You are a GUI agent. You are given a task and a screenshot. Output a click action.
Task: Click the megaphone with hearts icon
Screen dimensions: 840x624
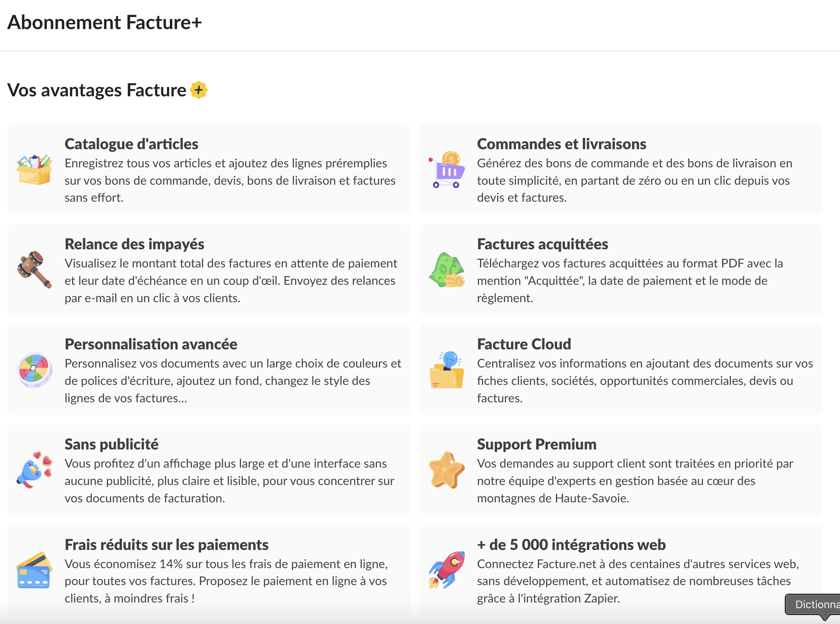[34, 470]
